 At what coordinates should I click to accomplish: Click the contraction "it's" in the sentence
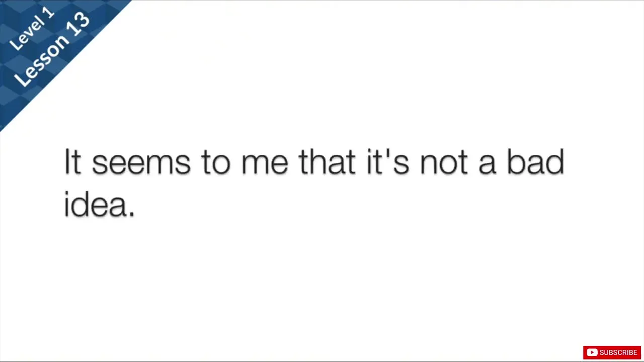pos(387,162)
